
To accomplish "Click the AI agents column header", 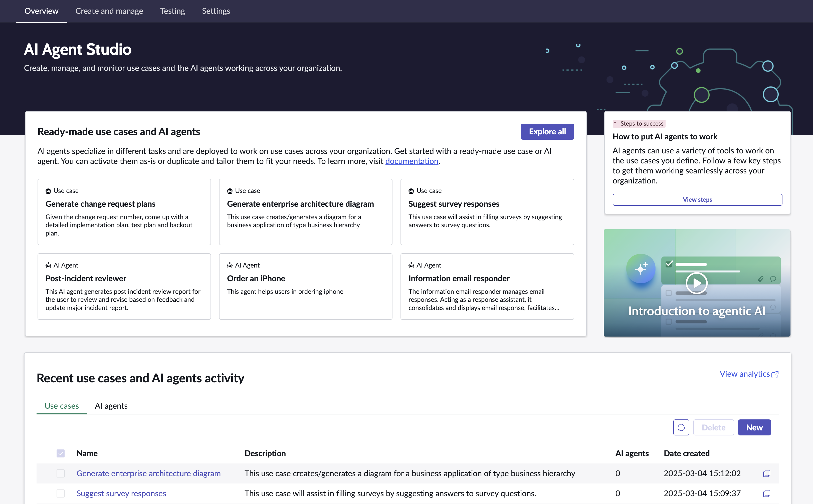I will [632, 453].
